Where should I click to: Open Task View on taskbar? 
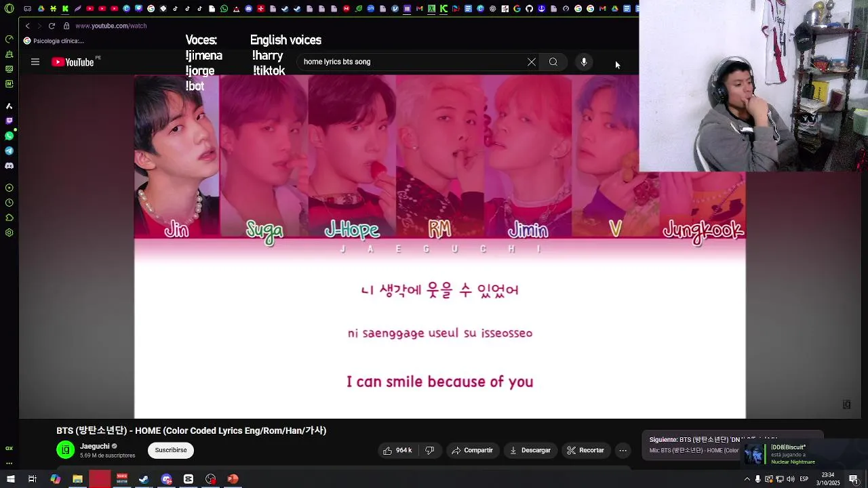[x=32, y=479]
